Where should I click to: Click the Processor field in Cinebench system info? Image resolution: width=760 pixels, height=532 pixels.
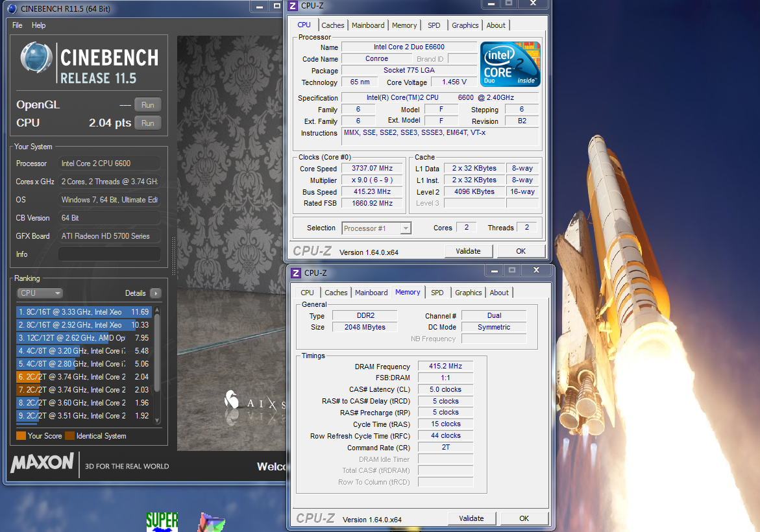click(110, 163)
